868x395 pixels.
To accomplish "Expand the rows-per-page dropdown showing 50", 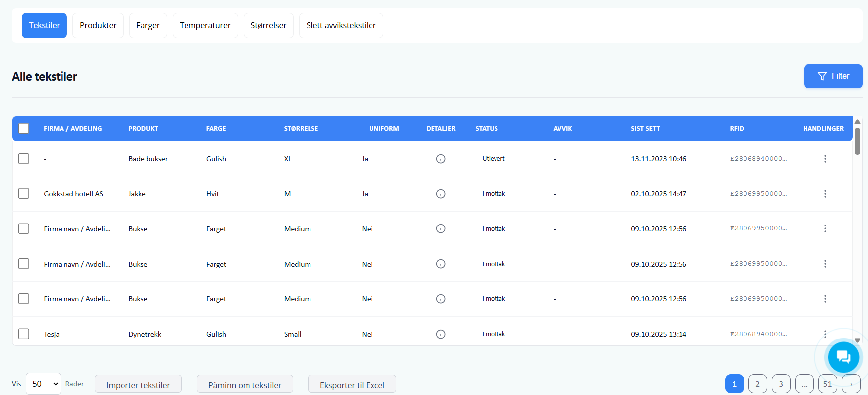I will point(43,384).
